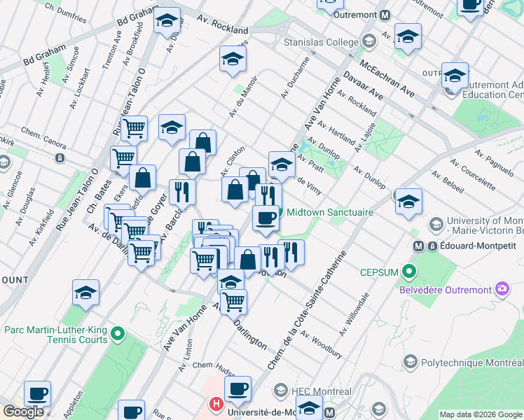Click the Chem. Canora street label

[x=43, y=138]
